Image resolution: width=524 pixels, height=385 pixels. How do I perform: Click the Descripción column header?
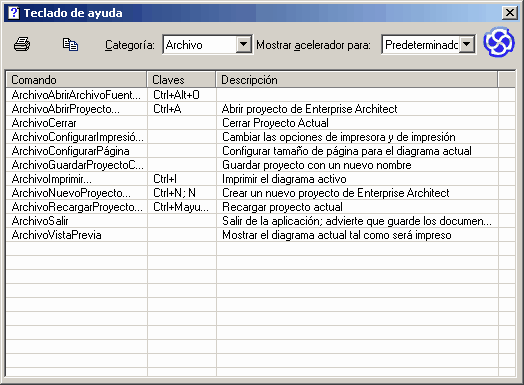pyautogui.click(x=357, y=80)
